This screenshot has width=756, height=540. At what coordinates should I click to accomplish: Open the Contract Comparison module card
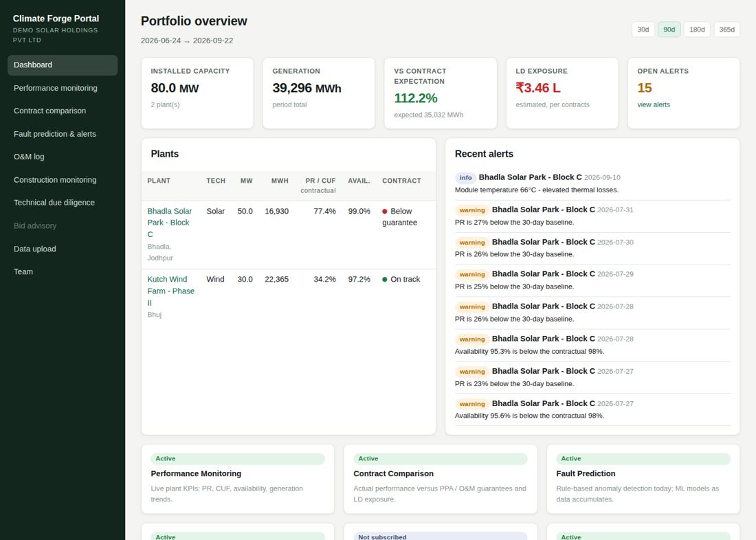(x=440, y=479)
